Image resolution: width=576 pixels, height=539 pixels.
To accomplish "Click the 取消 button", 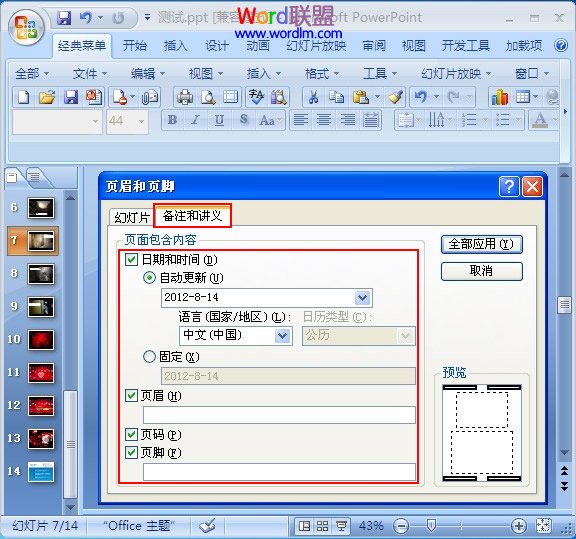I will pyautogui.click(x=481, y=271).
